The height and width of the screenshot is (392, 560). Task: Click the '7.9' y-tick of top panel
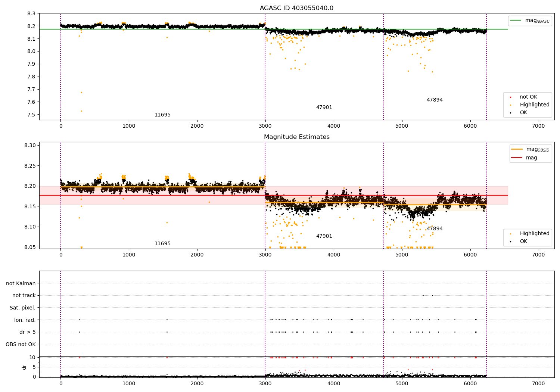(31, 64)
